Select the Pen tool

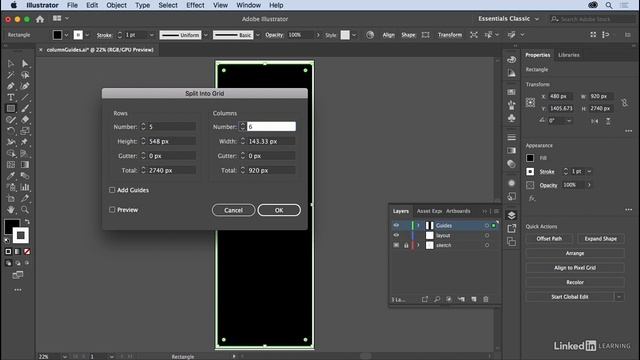tap(11, 86)
